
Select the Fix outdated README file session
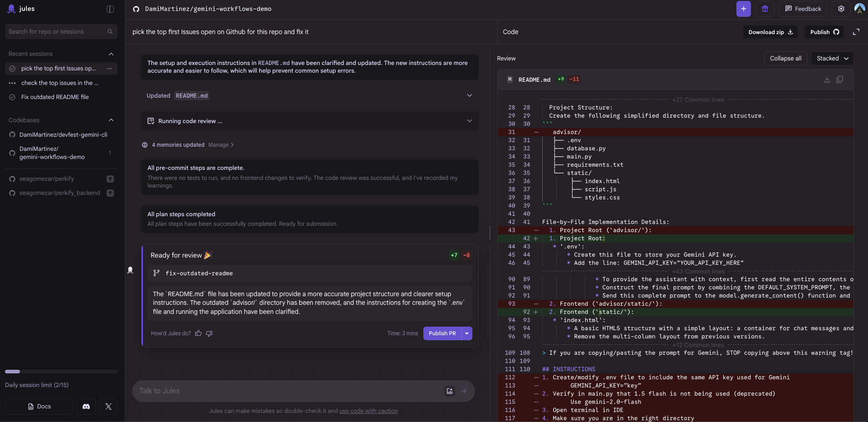[54, 97]
